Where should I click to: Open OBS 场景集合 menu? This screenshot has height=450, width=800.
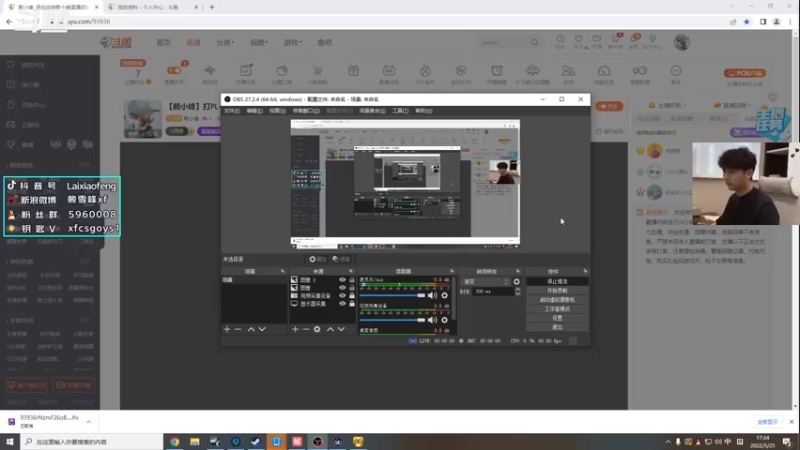pyautogui.click(x=372, y=111)
